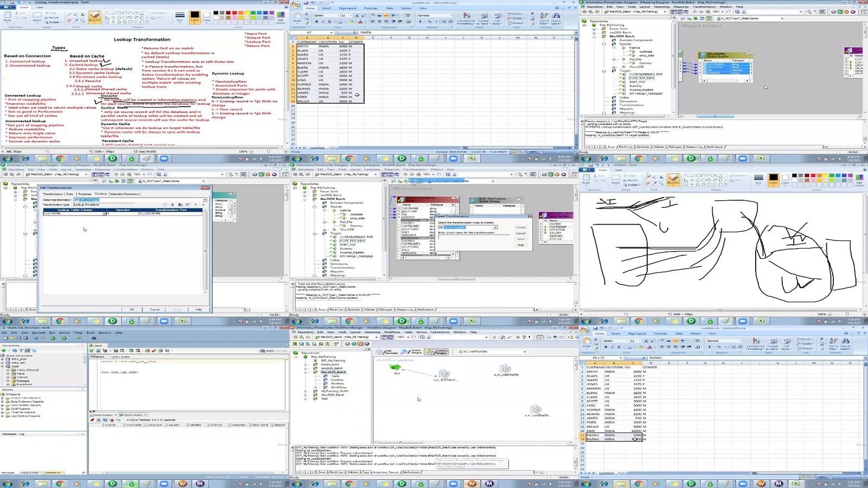Viewport: 868px width, 488px height.
Task: Add a new connection in SQL Developer Connections panel
Action: click(x=4, y=351)
